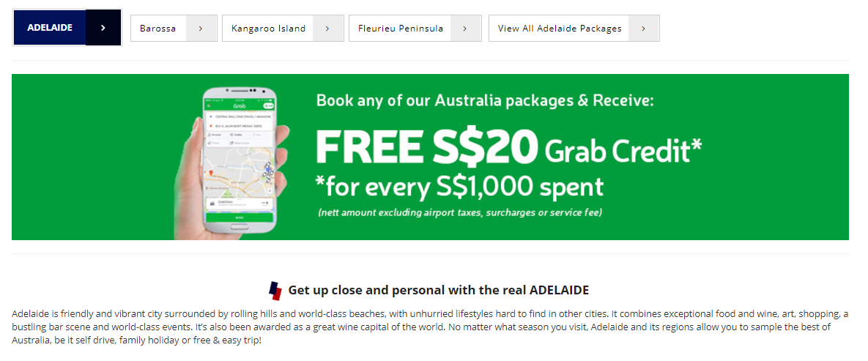868x361 pixels.
Task: Click the Grab logo on the phone screen
Action: 238,105
